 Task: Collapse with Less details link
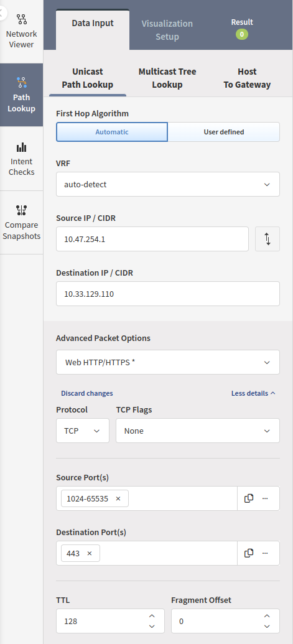pyautogui.click(x=253, y=393)
